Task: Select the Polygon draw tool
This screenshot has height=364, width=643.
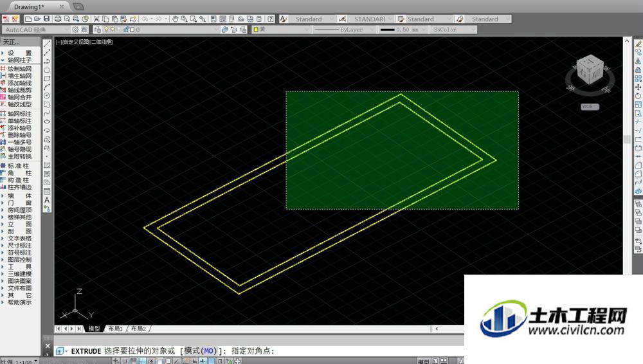Action: [x=47, y=69]
